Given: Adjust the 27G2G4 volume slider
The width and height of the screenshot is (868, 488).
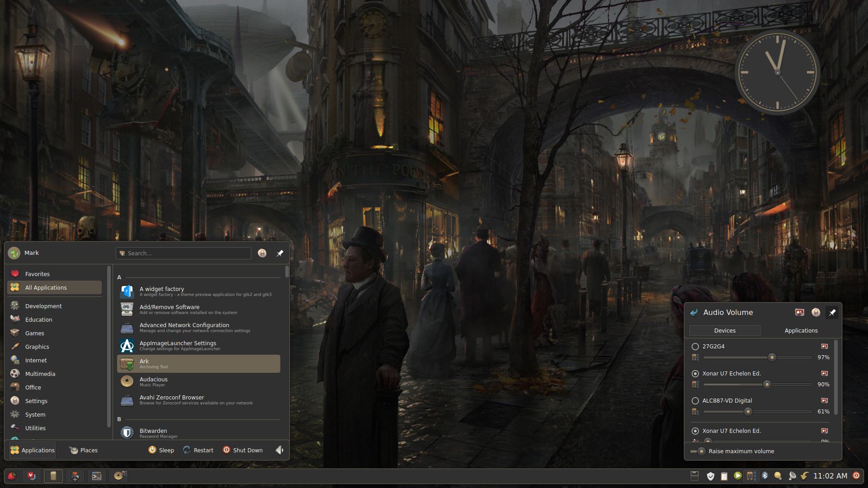Looking at the screenshot, I should click(x=757, y=357).
